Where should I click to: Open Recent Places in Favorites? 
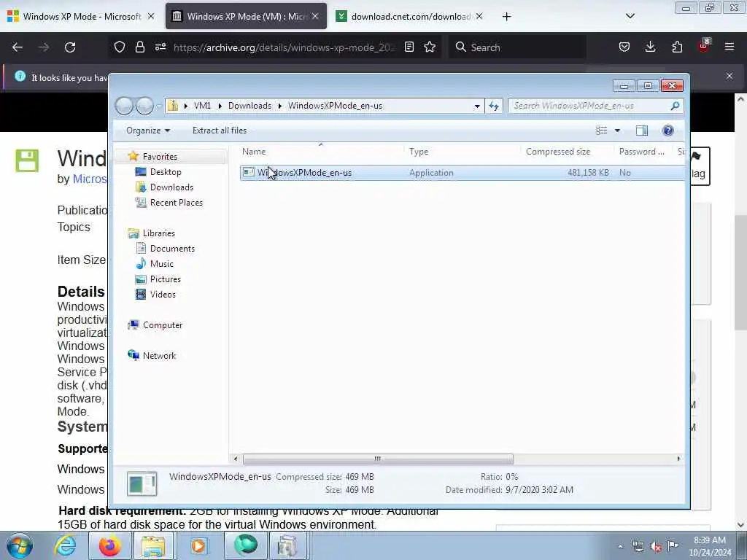(x=177, y=203)
